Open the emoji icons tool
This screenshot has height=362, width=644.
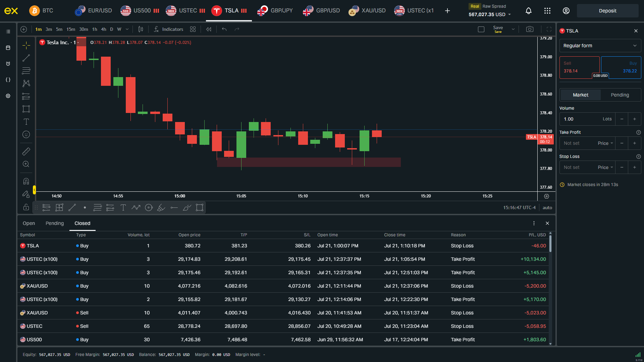point(26,134)
